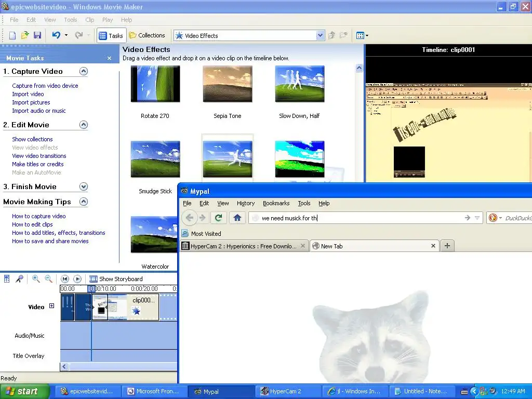Toggle the Tasks pane button
The height and width of the screenshot is (399, 532).
point(111,36)
